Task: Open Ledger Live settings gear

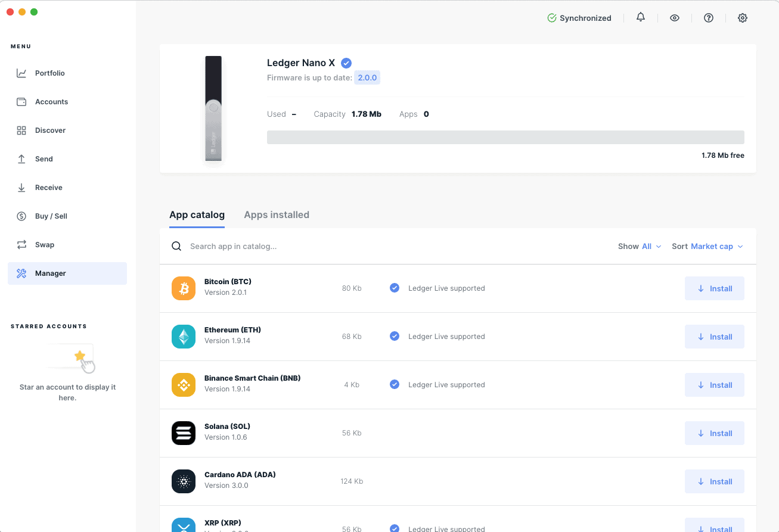Action: 743,18
